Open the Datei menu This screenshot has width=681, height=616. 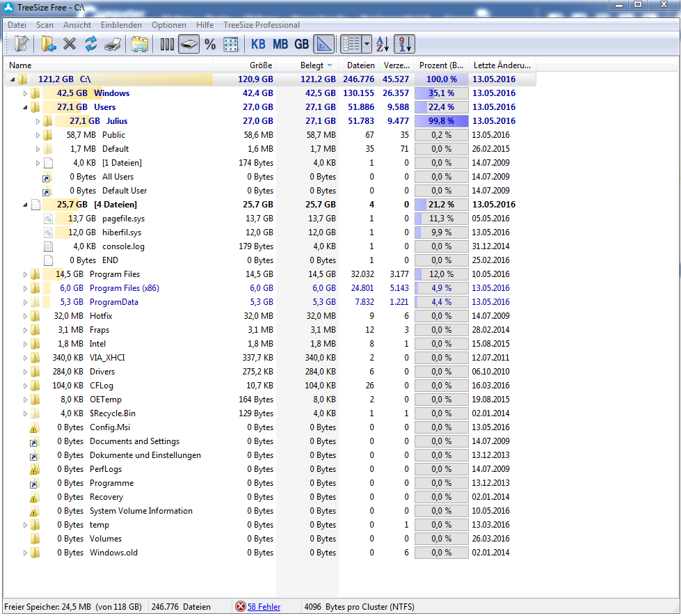[17, 25]
